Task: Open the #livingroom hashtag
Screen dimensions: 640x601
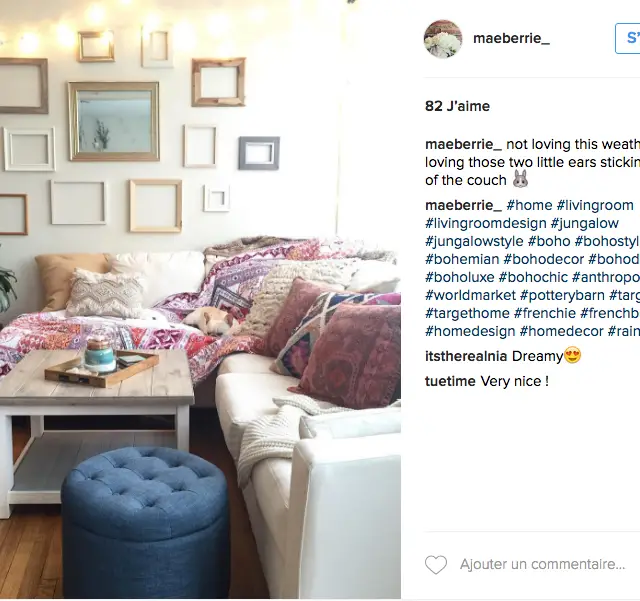Action: pos(595,205)
